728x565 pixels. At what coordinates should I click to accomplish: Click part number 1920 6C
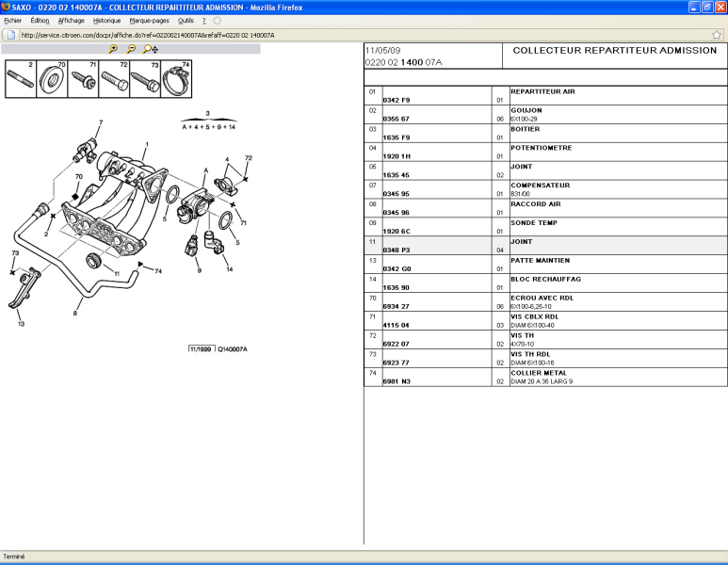coord(396,232)
